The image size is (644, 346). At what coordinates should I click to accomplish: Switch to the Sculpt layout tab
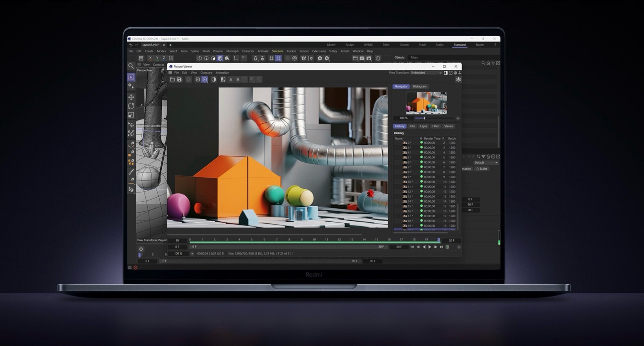[350, 45]
